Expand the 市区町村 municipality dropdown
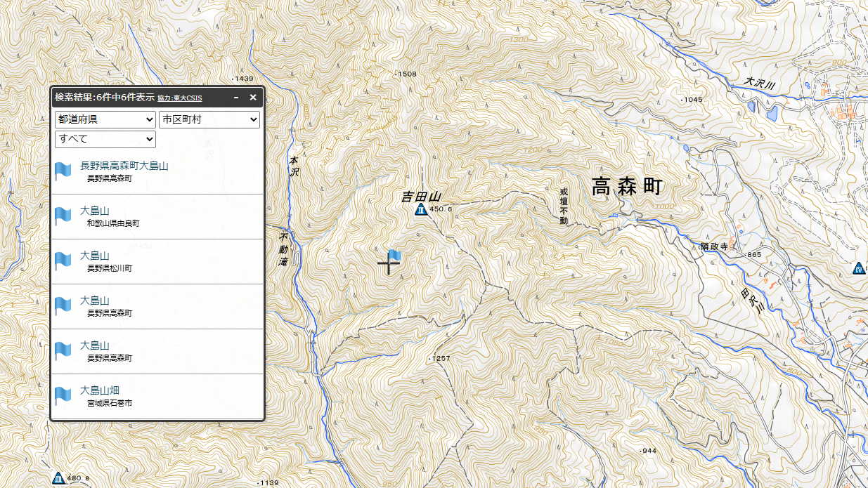 click(209, 119)
